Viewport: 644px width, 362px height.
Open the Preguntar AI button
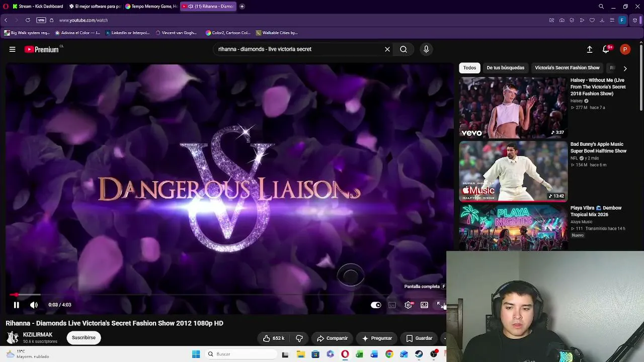click(x=376, y=338)
